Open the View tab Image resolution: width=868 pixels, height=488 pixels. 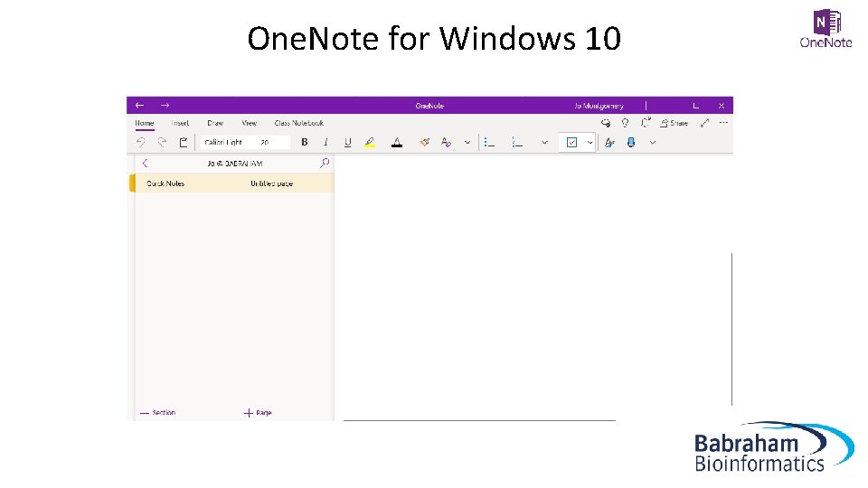250,123
